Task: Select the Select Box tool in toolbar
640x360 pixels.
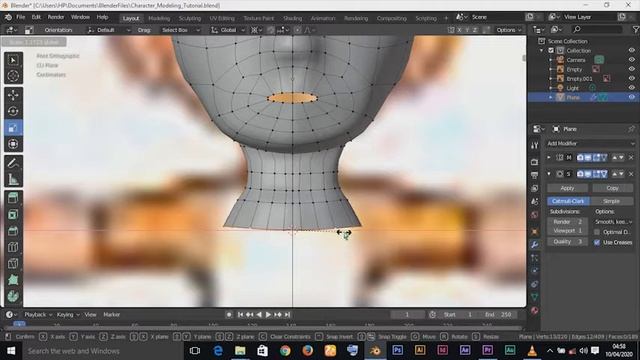Action: click(x=13, y=60)
